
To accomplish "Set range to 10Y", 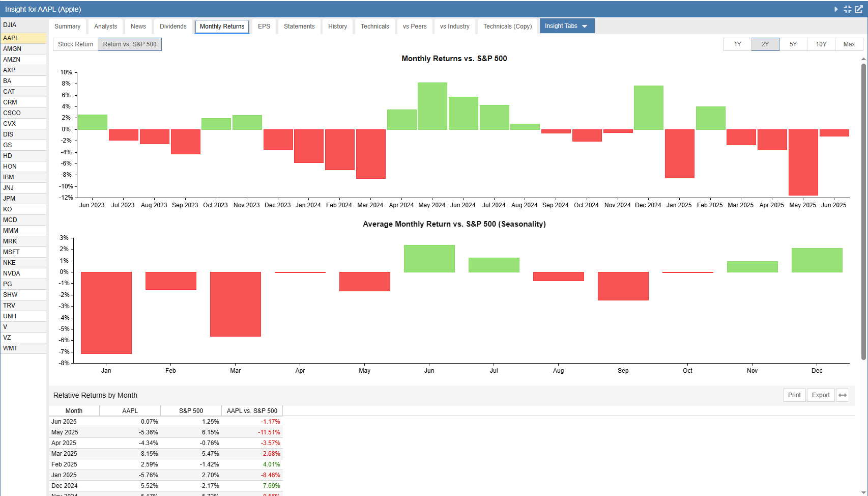I will (821, 44).
